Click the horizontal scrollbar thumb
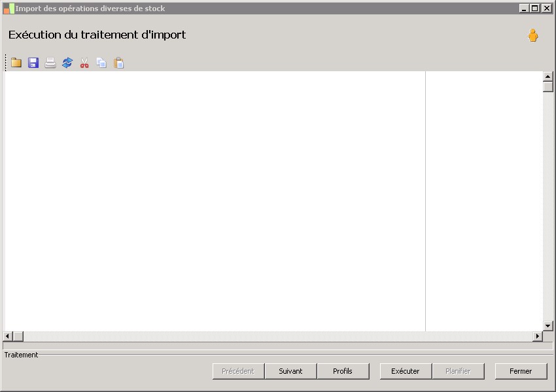 [x=18, y=336]
